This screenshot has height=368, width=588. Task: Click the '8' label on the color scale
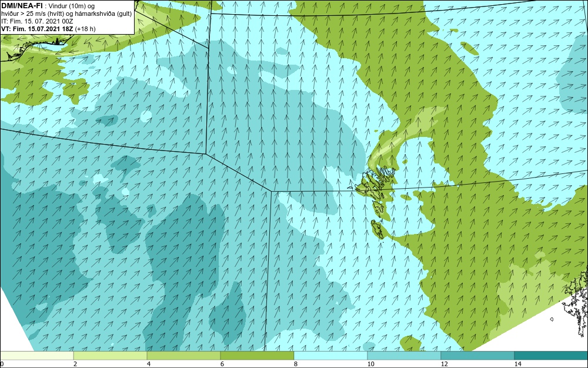[296, 364]
